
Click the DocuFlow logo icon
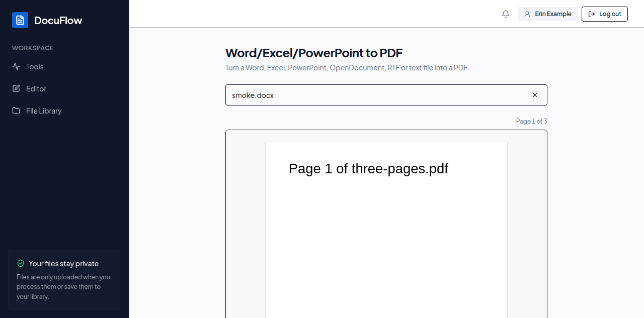click(20, 20)
